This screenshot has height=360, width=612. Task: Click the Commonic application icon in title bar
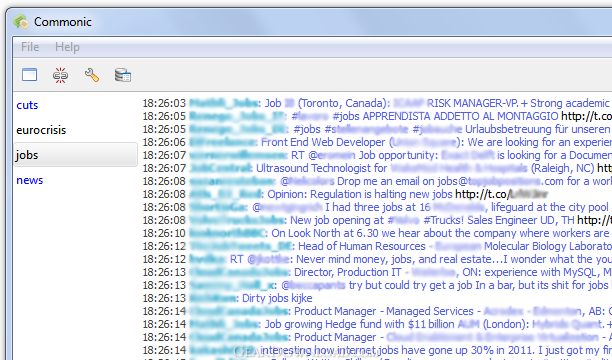21,22
